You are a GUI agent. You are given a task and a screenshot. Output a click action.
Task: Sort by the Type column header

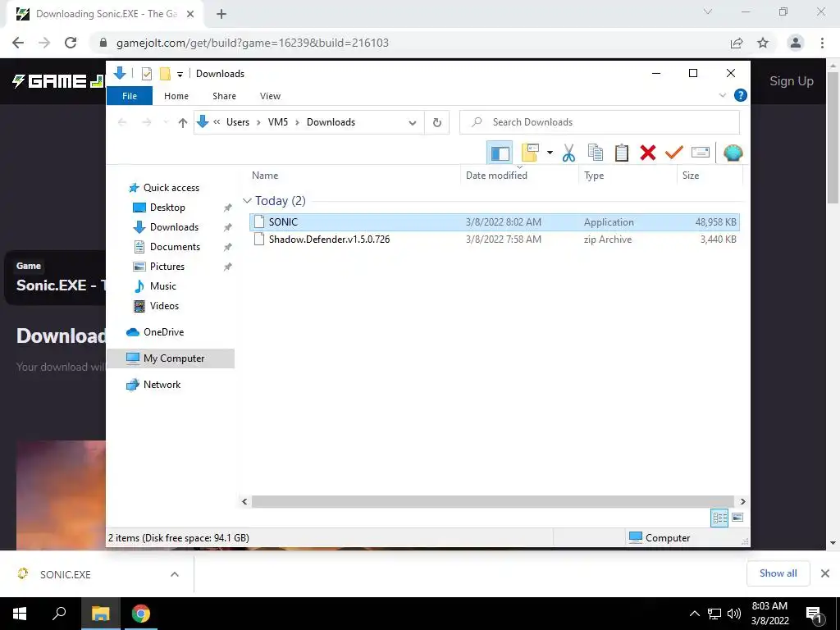point(594,176)
